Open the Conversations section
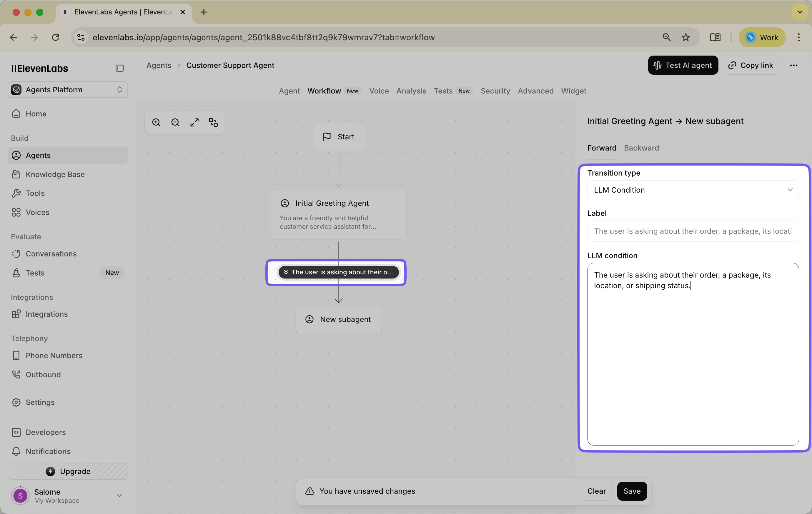 tap(51, 253)
